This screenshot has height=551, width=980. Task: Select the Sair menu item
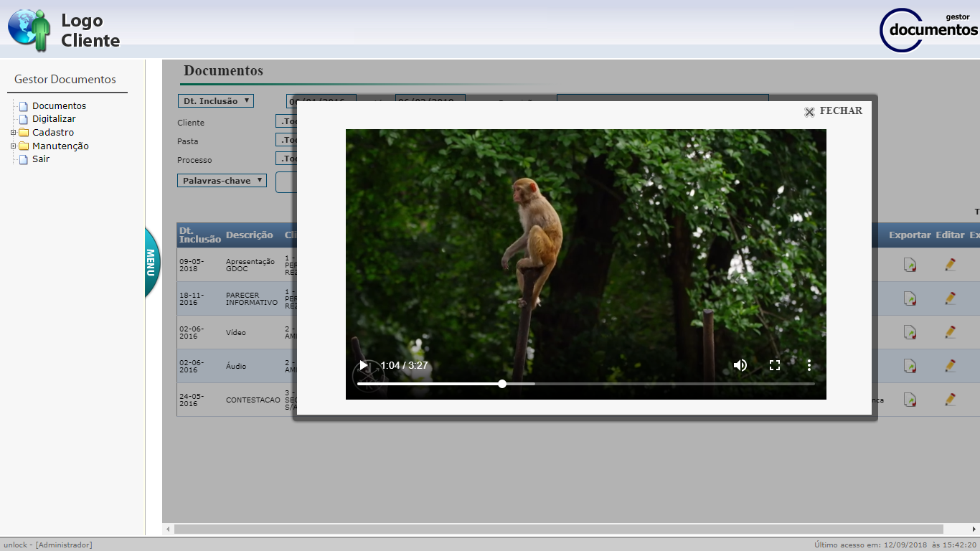pos(41,159)
